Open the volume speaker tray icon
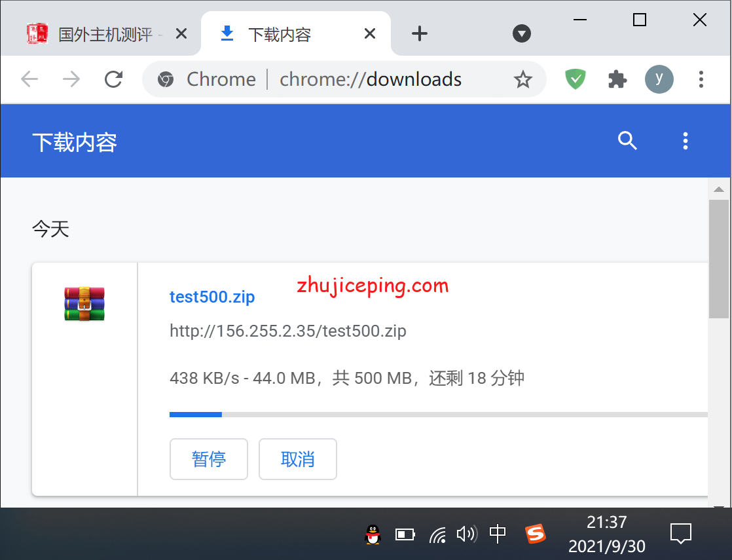 tap(467, 534)
